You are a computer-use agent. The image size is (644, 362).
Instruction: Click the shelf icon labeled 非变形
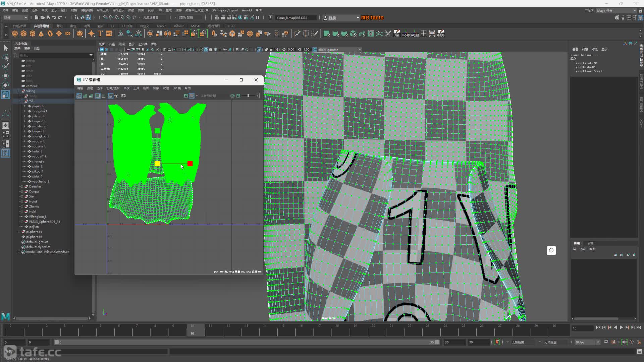pos(441,34)
